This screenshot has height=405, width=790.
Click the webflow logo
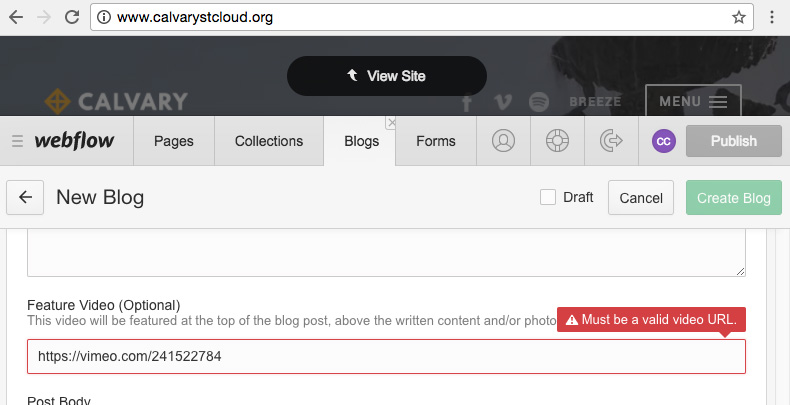point(74,141)
